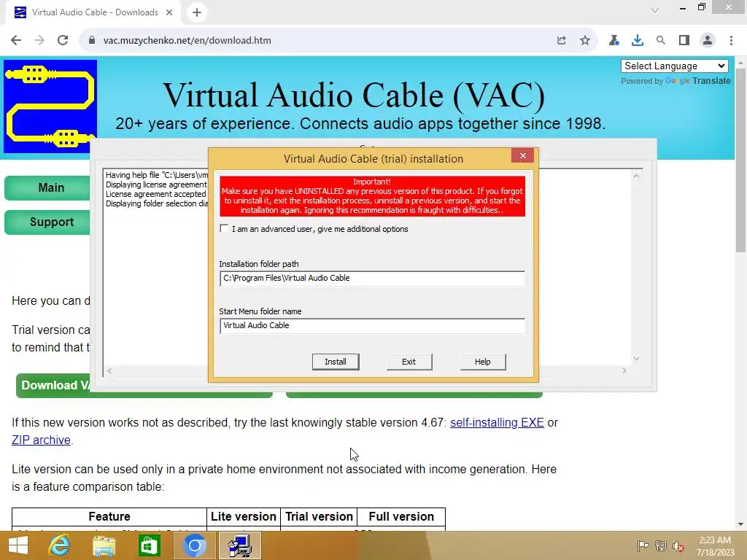The width and height of the screenshot is (747, 560).
Task: Open the ZIP archive link
Action: click(x=41, y=440)
